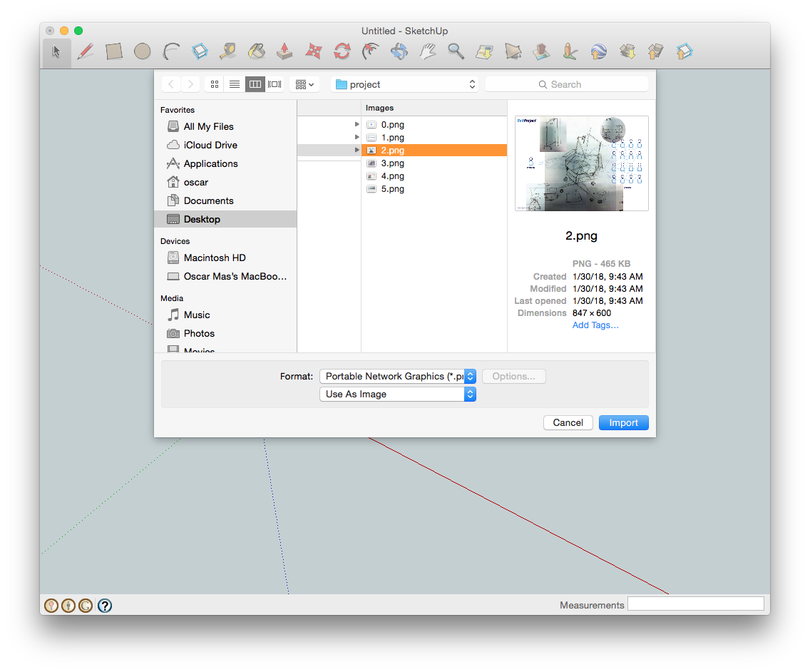This screenshot has width=810, height=672.
Task: Open Music media library
Action: [x=225, y=315]
